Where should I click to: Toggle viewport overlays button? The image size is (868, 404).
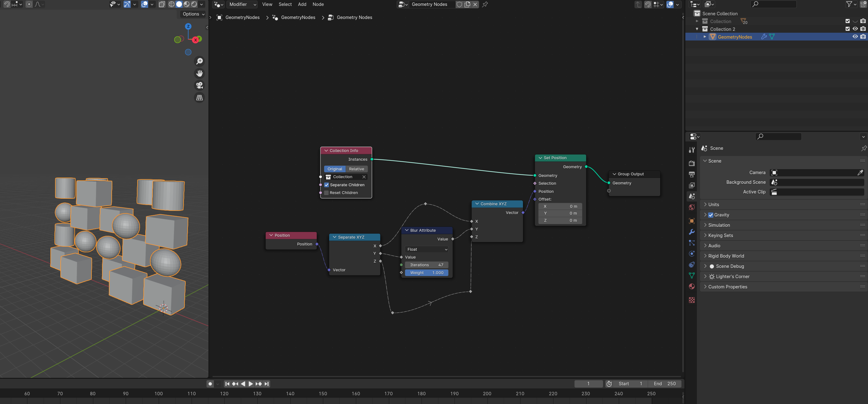pos(144,4)
